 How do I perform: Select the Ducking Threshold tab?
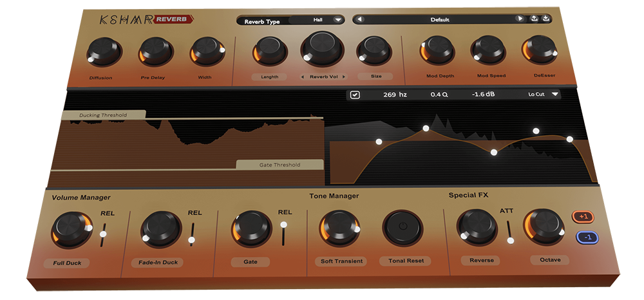coord(103,115)
